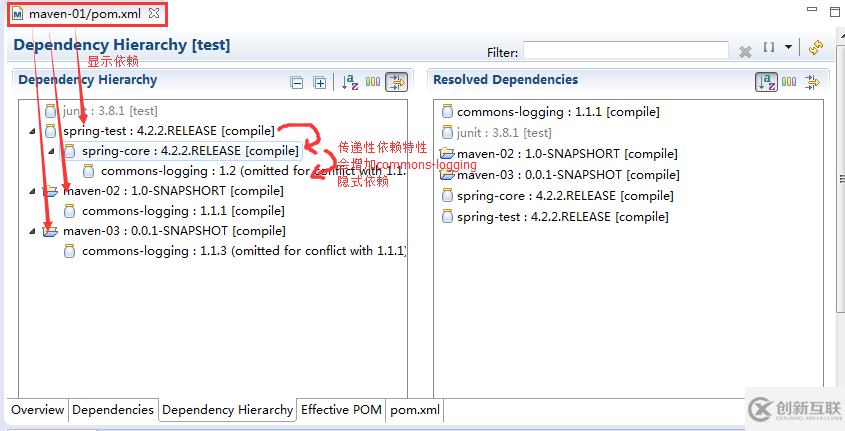This screenshot has height=431, width=845.
Task: Click jar icon of commons-logging 1.1.3 in tree
Action: [x=70, y=251]
